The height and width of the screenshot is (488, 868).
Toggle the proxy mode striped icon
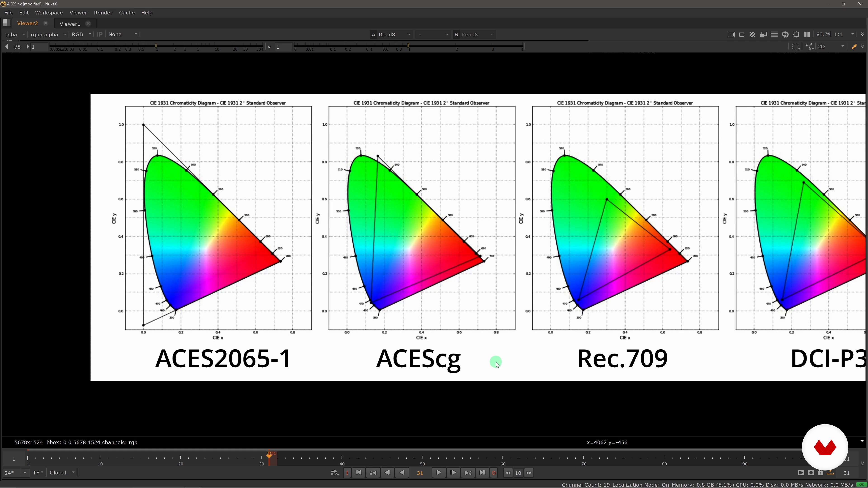click(752, 34)
